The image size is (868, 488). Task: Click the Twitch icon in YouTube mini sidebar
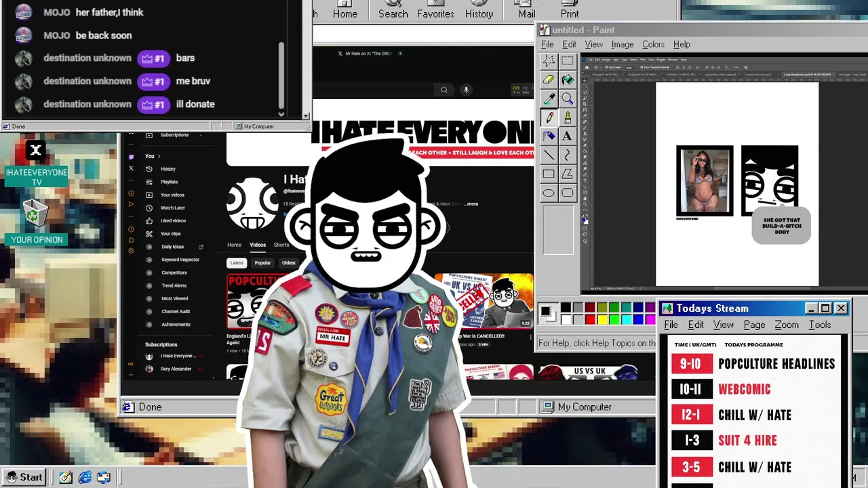click(131, 156)
